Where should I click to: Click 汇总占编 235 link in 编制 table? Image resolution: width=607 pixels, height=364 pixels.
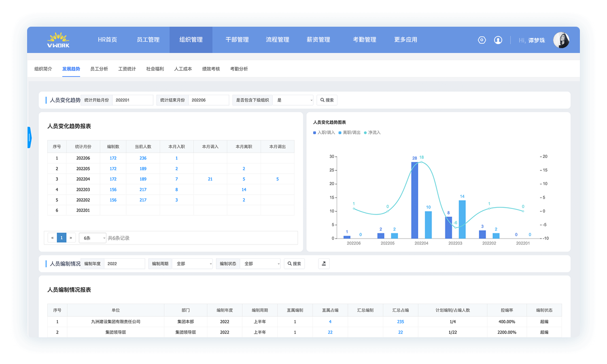[401, 322]
